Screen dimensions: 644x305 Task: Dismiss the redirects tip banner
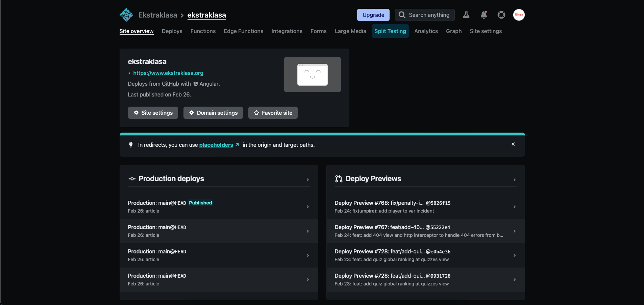point(513,144)
